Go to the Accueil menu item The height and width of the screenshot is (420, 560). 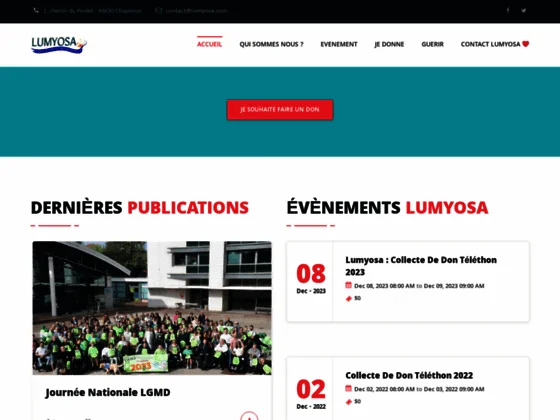pyautogui.click(x=210, y=44)
